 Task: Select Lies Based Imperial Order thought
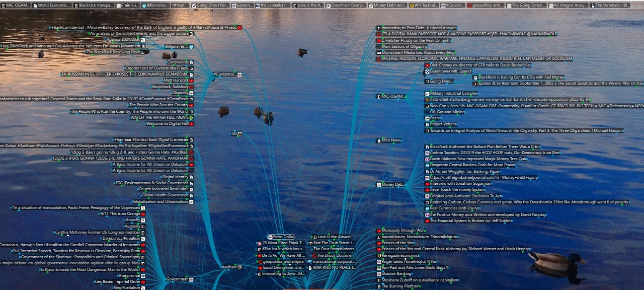coord(120,281)
